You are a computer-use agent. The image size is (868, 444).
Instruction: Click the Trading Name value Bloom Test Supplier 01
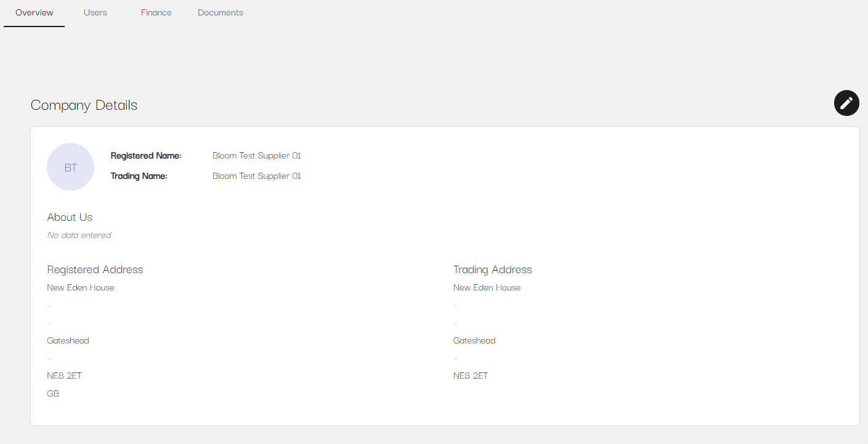coord(256,176)
